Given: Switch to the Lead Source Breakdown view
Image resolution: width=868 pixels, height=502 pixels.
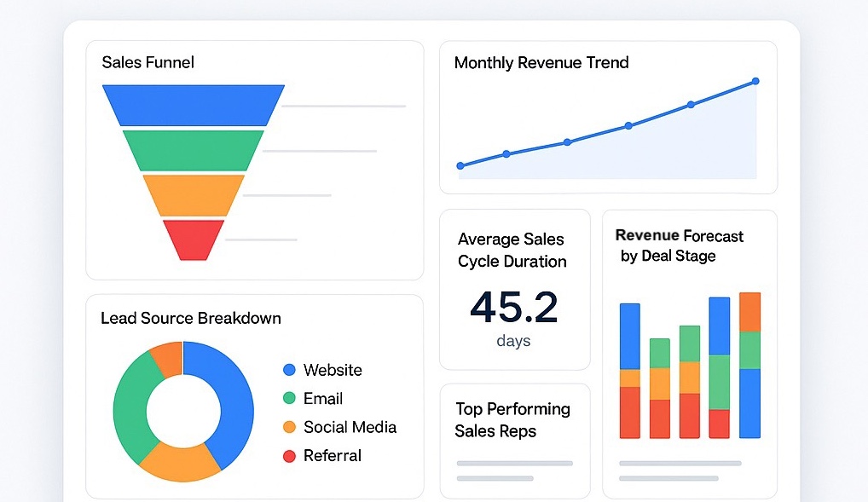Looking at the screenshot, I should point(189,318).
